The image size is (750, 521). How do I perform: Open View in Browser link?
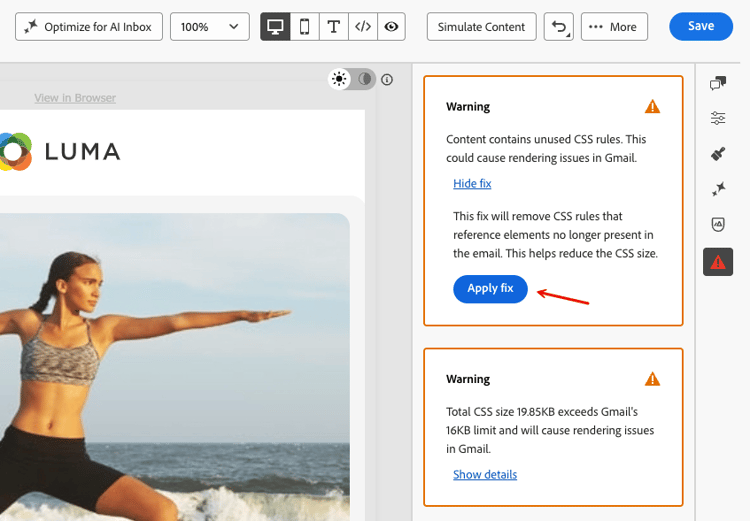(x=75, y=98)
